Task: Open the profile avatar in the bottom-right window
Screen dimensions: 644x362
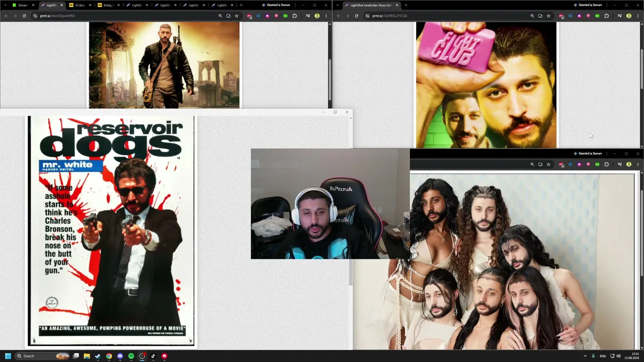Action: tap(629, 164)
